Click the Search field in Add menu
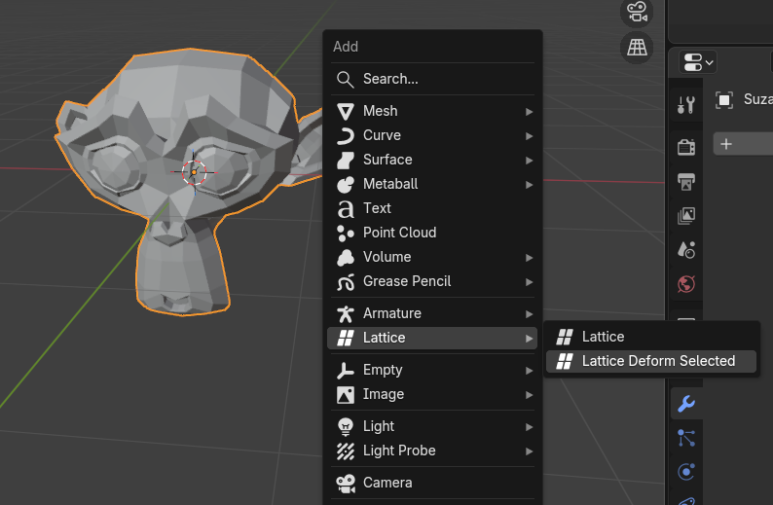The width and height of the screenshot is (773, 505). coord(432,79)
